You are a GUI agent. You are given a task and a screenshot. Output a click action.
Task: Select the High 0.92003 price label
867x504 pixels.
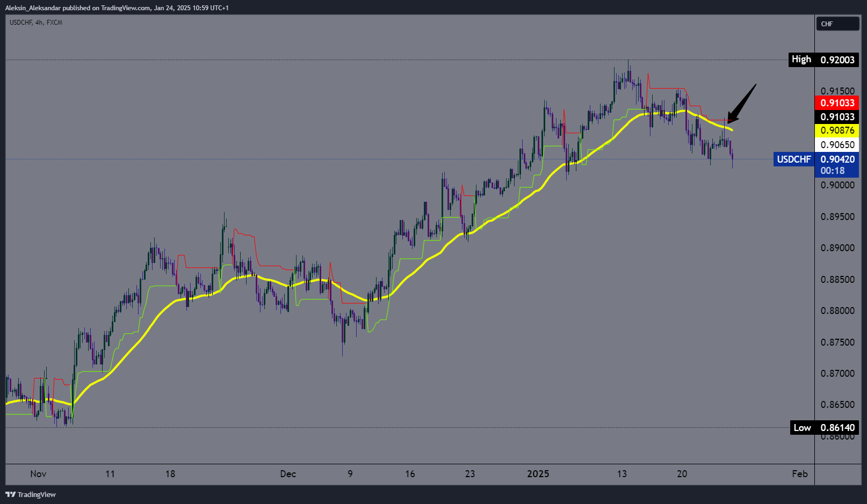[824, 60]
